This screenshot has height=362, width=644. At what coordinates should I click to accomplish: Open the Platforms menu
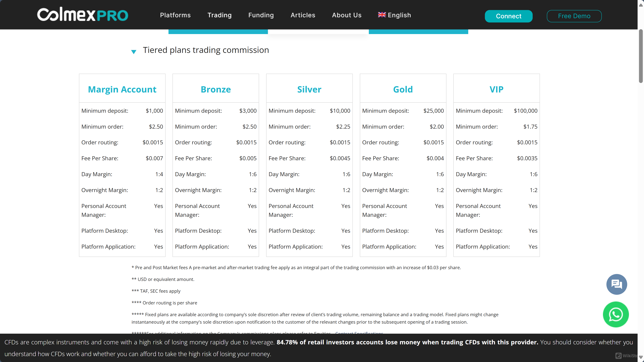tap(175, 15)
